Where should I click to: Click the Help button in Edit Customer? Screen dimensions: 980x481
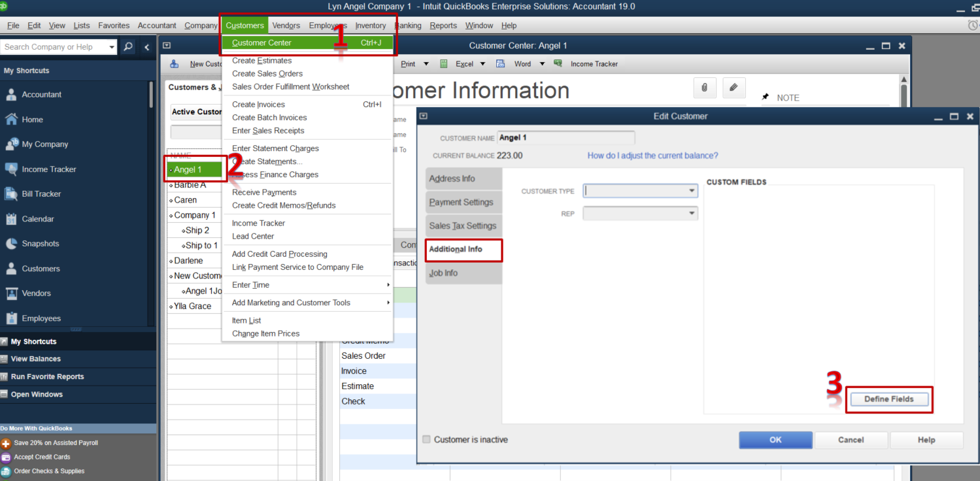coord(926,440)
